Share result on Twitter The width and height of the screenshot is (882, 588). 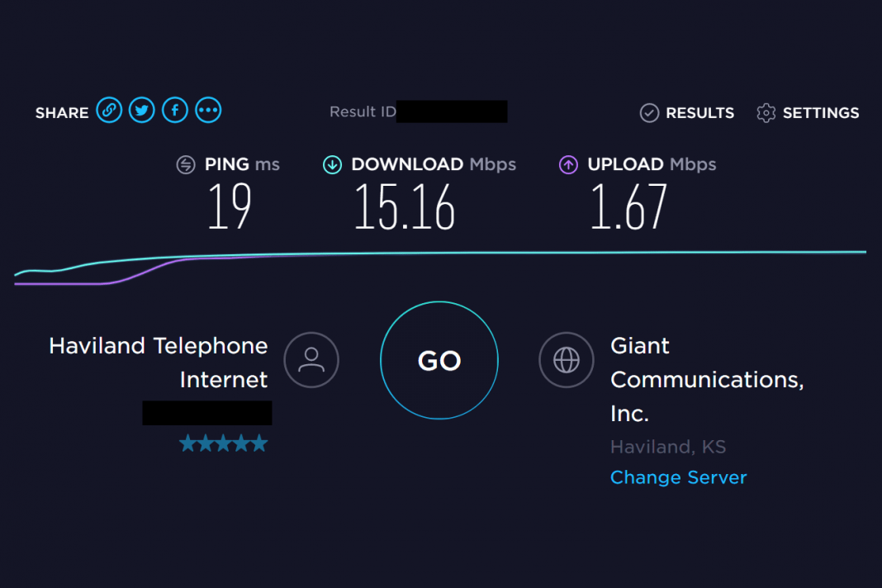pos(142,110)
